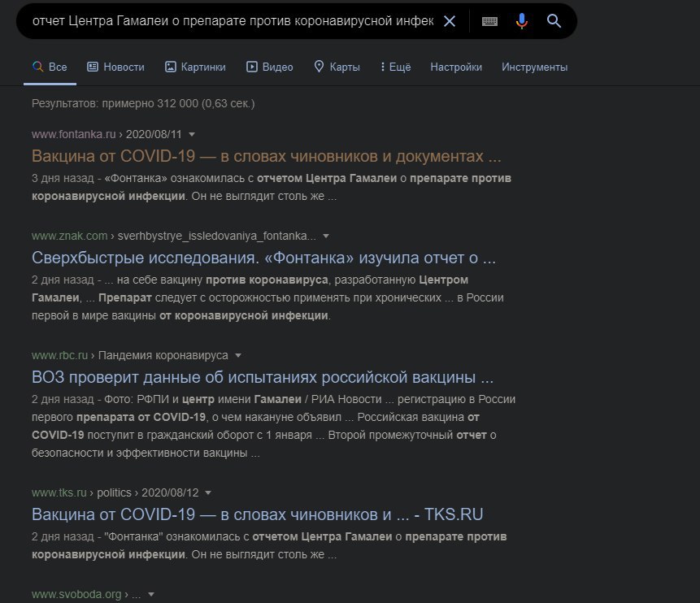Open the Ещё menu
This screenshot has width=700, height=603.
(x=395, y=67)
